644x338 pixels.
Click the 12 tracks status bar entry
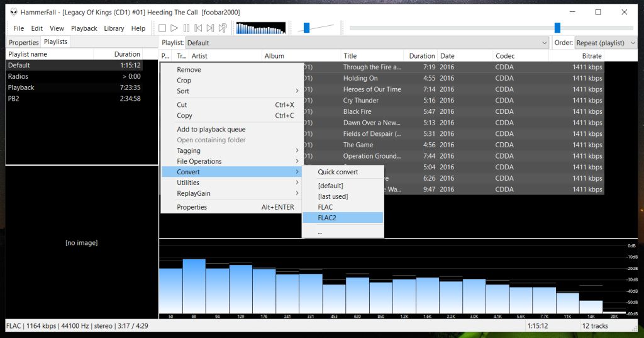[595, 325]
